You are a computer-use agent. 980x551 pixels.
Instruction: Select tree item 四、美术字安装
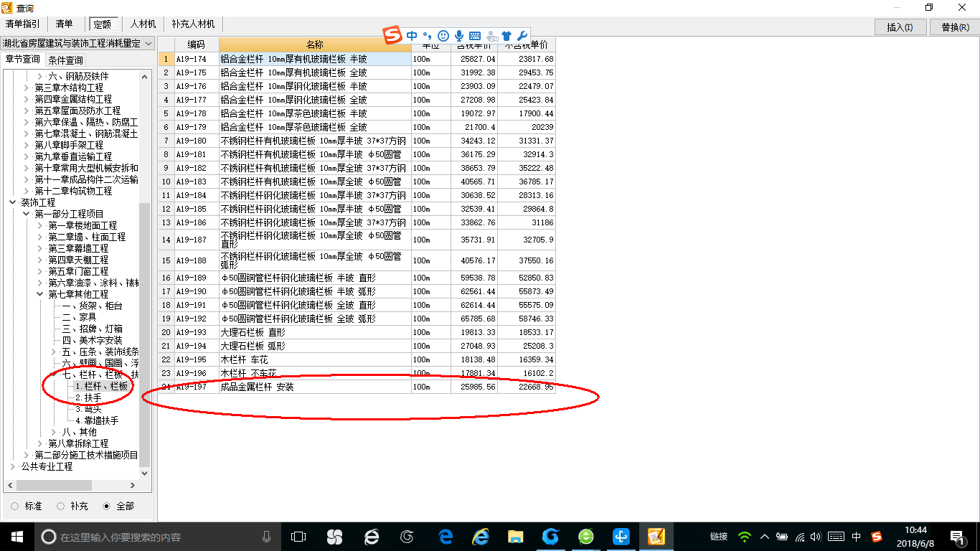(92, 340)
